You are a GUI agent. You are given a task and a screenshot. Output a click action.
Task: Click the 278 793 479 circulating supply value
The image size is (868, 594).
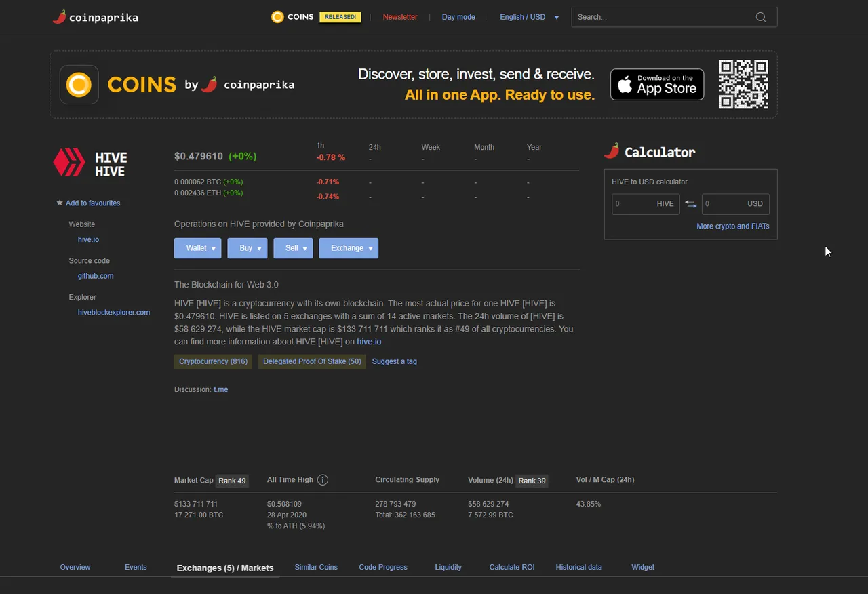pyautogui.click(x=395, y=504)
